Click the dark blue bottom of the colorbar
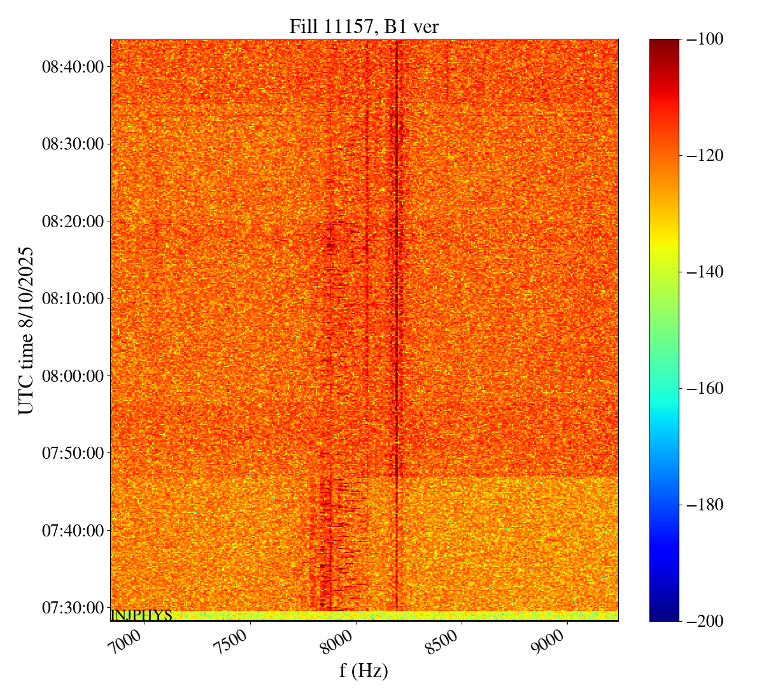Image resolution: width=764 pixels, height=700 pixels. 664,608
